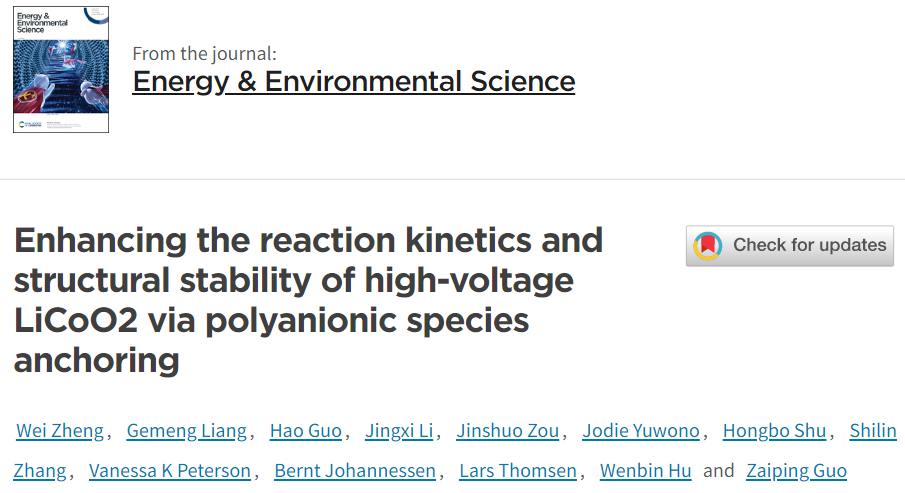905x493 pixels.
Task: Open Wenbin Hu author link
Action: coord(645,471)
